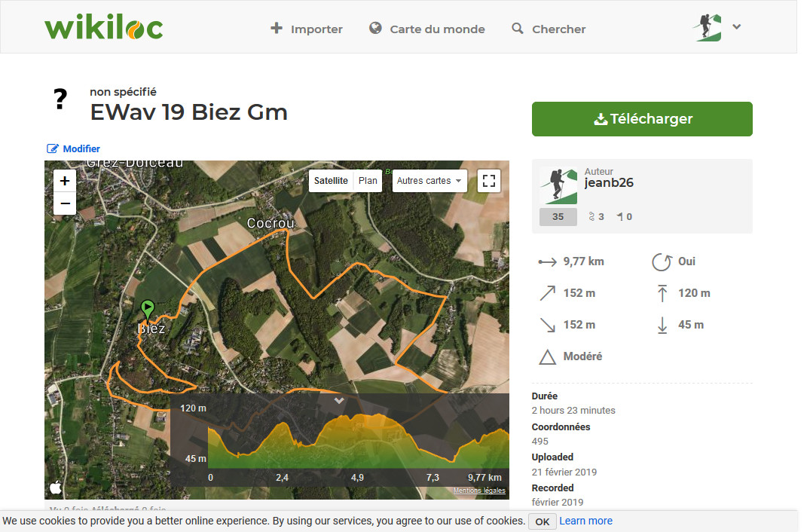This screenshot has width=810, height=532.
Task: Collapse the elevation profile chevron
Action: pyautogui.click(x=339, y=400)
